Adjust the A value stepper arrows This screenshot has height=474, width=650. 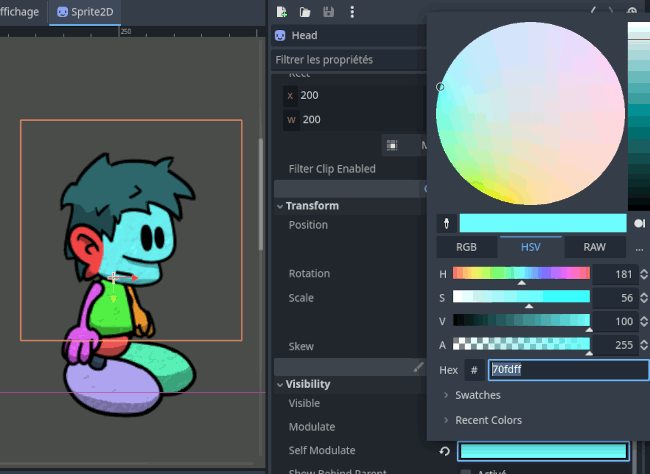tap(644, 345)
